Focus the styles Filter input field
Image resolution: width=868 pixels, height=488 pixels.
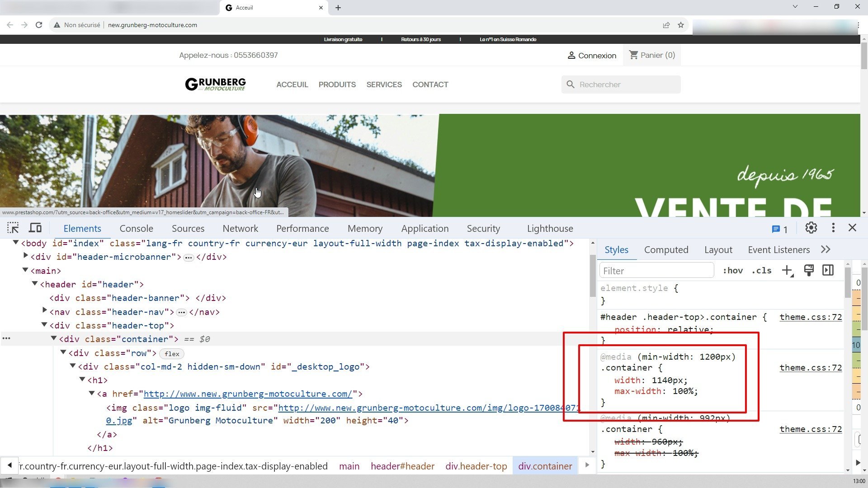point(656,271)
